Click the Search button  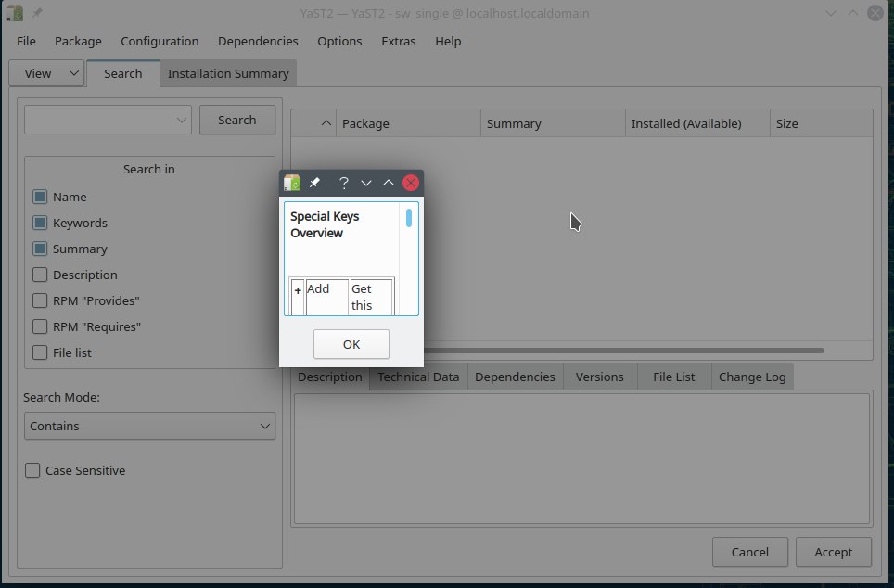point(237,120)
